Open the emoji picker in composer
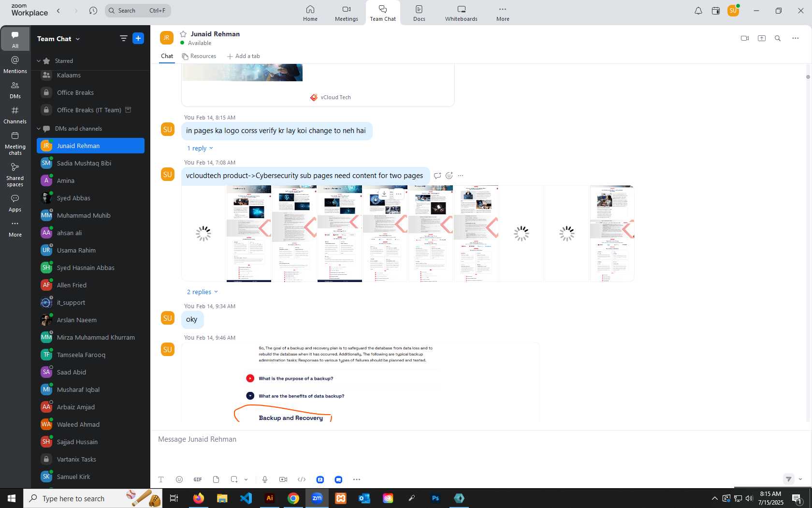The height and width of the screenshot is (508, 812). 179,479
